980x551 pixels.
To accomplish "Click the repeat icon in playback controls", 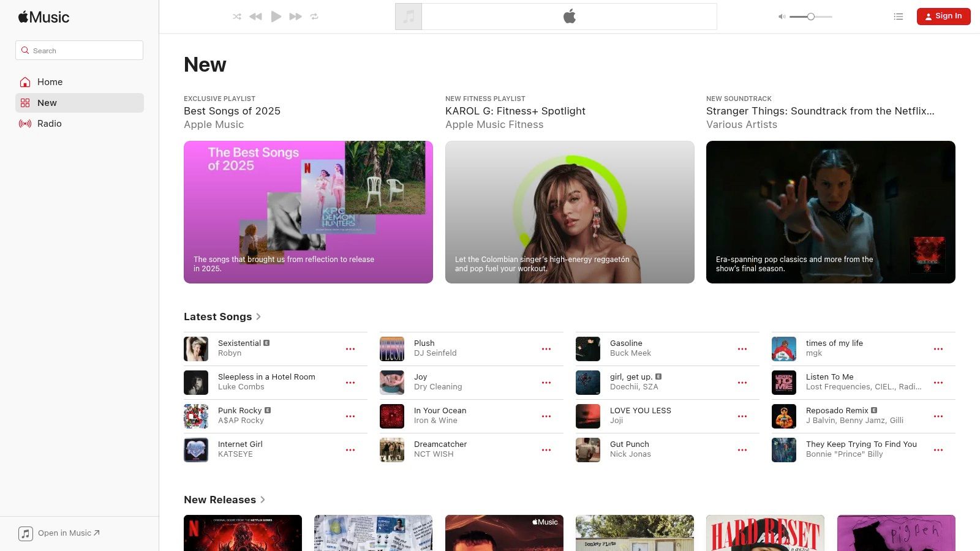I will [314, 17].
